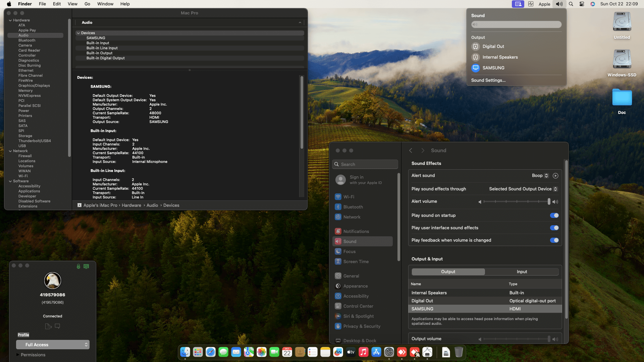
Task: Collapse the Network tree section
Action: tap(10, 151)
